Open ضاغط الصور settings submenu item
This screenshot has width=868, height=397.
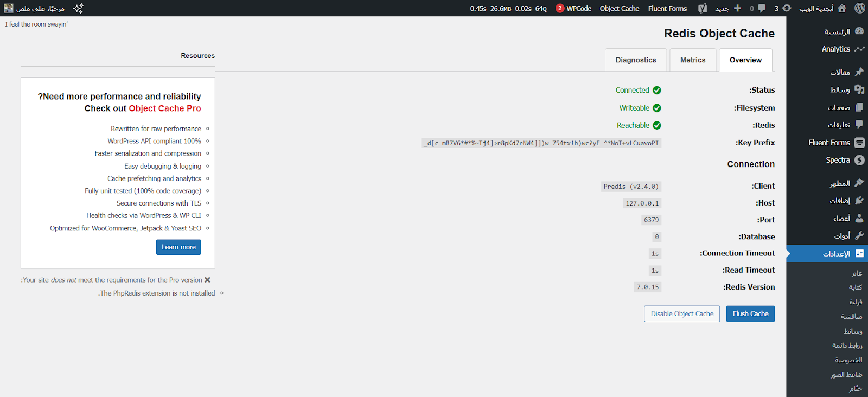(846, 375)
